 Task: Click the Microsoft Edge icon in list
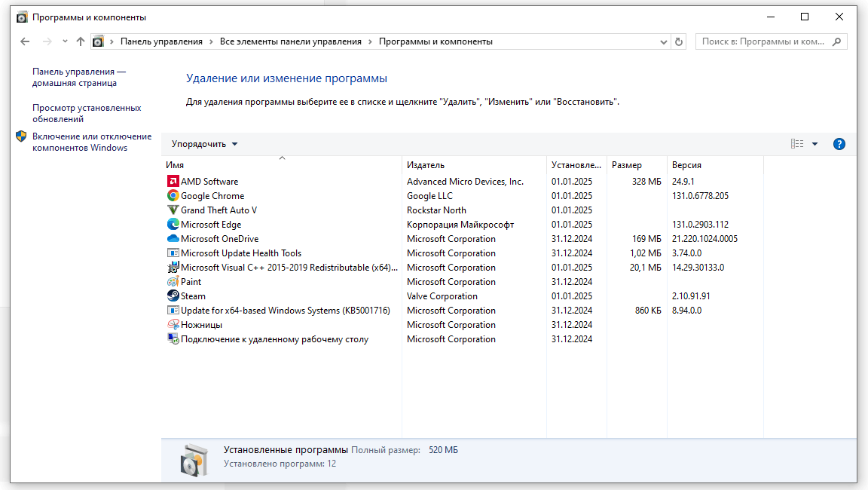click(x=173, y=224)
